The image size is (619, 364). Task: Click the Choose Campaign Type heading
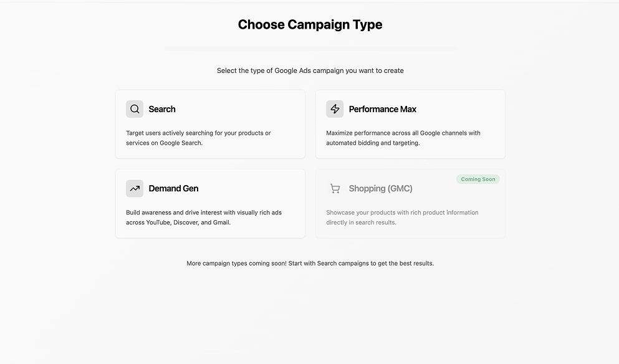click(x=310, y=25)
